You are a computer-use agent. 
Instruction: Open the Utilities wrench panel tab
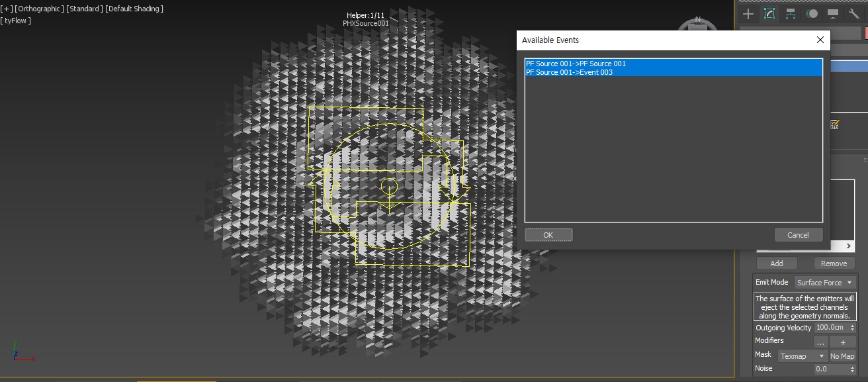(854, 14)
